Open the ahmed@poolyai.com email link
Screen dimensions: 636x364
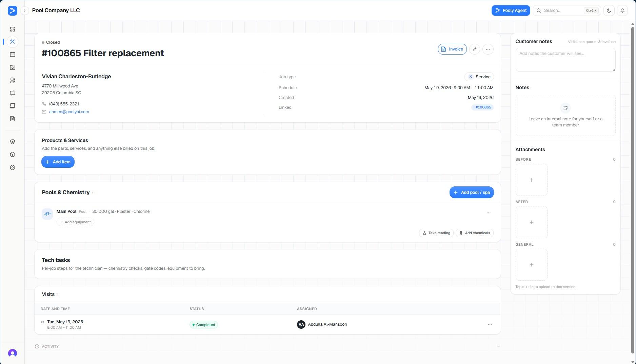coord(69,112)
